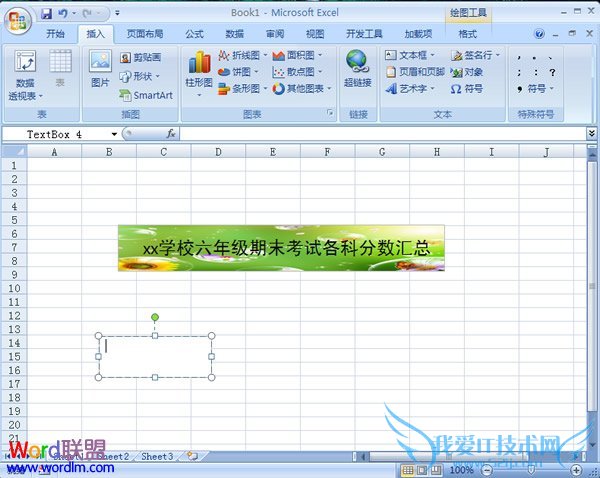Click the vertical scrollbar

click(592, 285)
